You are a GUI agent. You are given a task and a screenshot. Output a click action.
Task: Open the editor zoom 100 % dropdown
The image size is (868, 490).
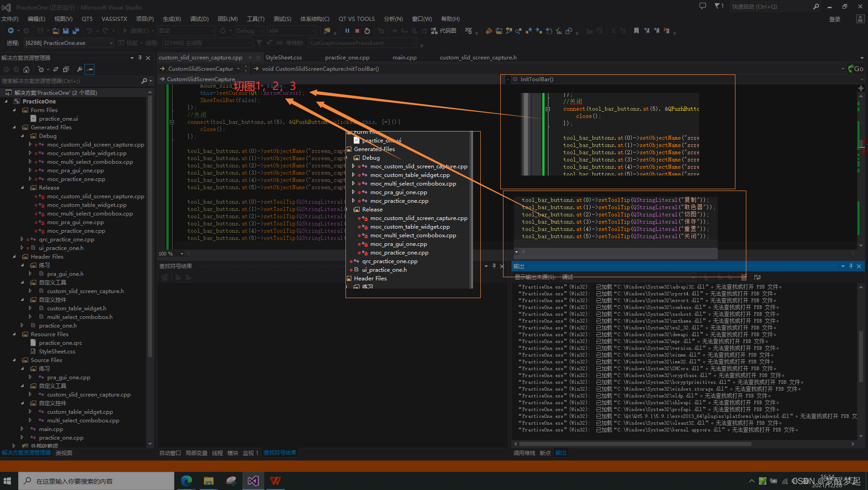171,254
